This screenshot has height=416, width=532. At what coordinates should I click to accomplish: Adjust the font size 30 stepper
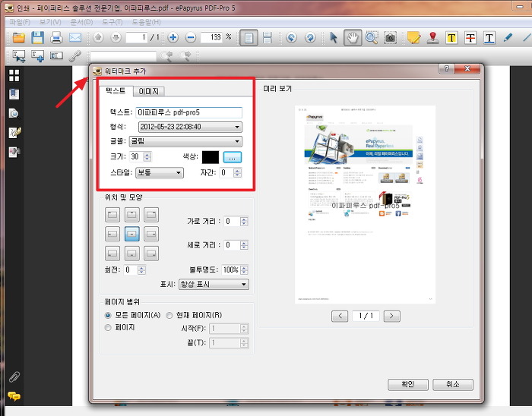(x=147, y=156)
